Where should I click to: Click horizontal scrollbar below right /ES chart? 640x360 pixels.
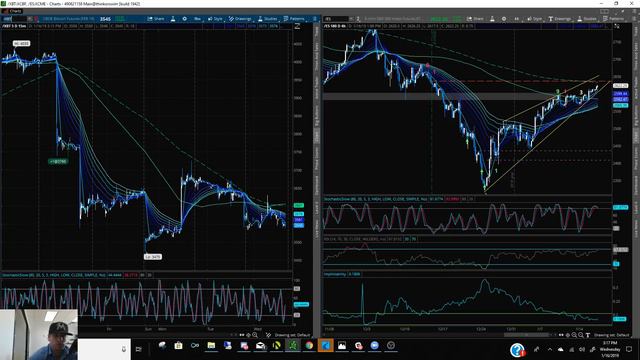coord(527,335)
